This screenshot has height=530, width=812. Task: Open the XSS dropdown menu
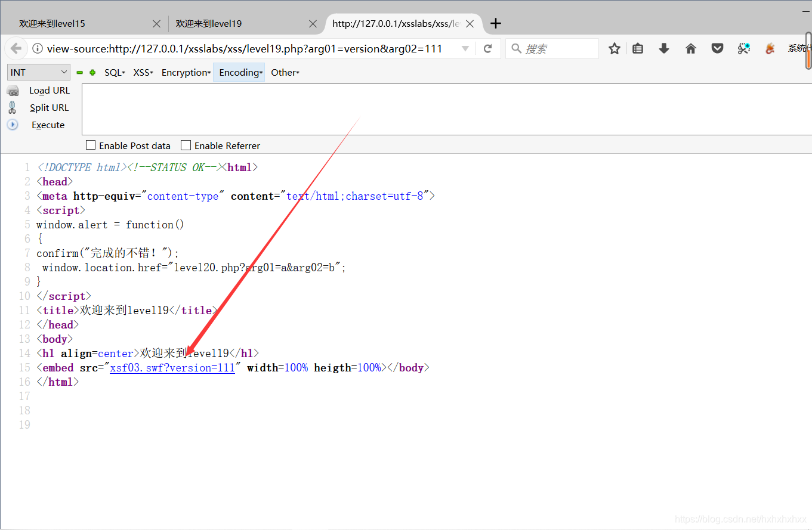click(143, 73)
